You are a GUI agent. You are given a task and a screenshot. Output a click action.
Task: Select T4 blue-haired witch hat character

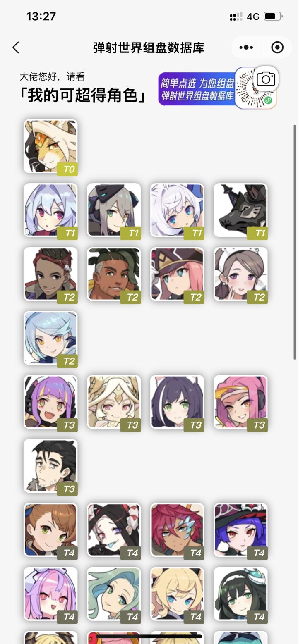[x=240, y=530]
